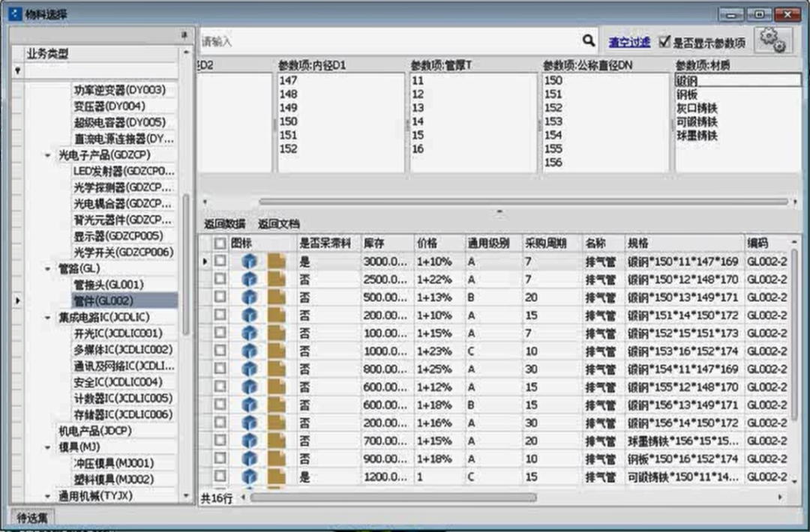The image size is (810, 532).
Task: Click the 请输入 search input field
Action: pyautogui.click(x=390, y=41)
